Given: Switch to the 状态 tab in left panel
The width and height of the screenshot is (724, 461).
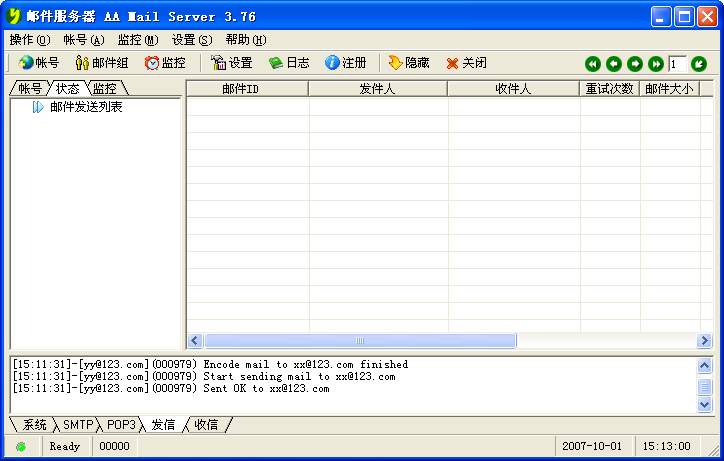Looking at the screenshot, I should pos(67,88).
